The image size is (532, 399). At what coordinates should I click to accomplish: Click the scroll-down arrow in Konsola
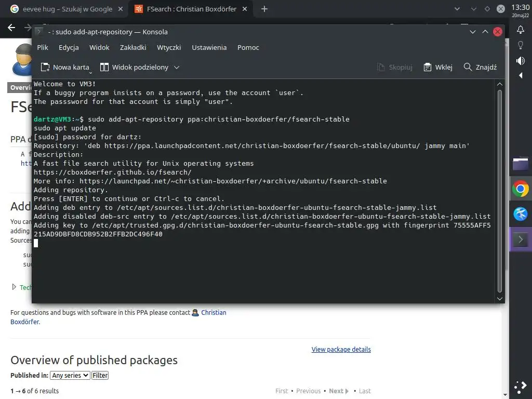coord(499,299)
